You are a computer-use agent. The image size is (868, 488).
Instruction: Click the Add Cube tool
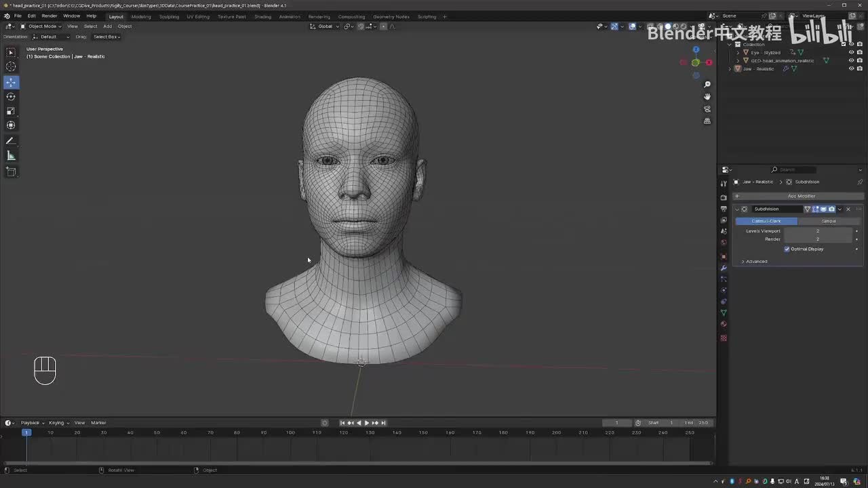pyautogui.click(x=11, y=172)
